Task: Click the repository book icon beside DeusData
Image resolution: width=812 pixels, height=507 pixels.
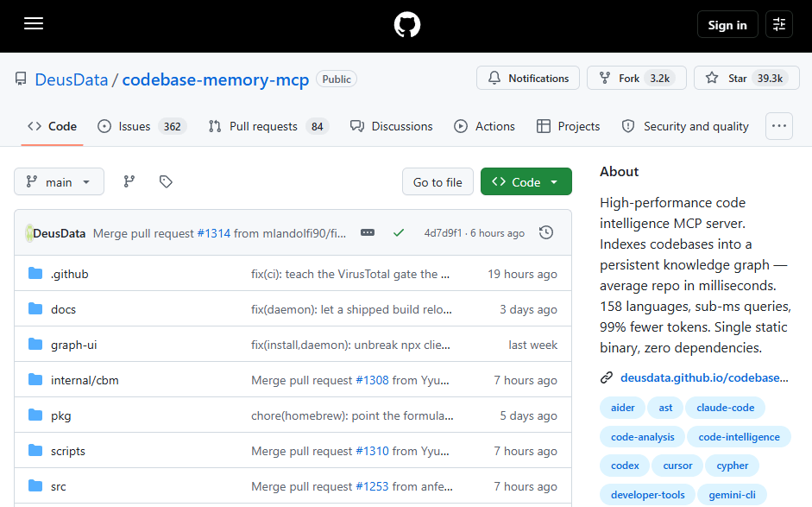Action: (21, 79)
